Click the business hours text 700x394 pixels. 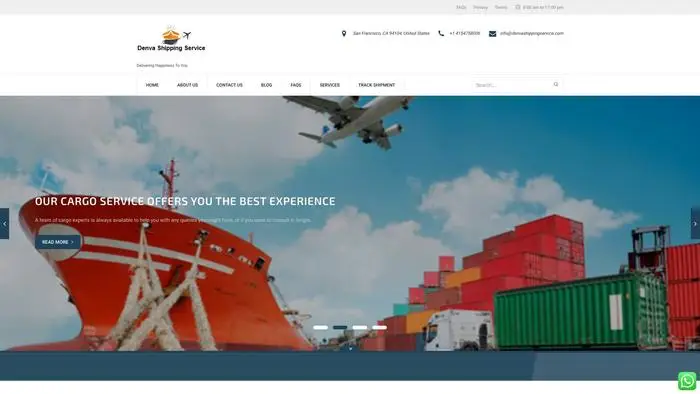pos(543,8)
